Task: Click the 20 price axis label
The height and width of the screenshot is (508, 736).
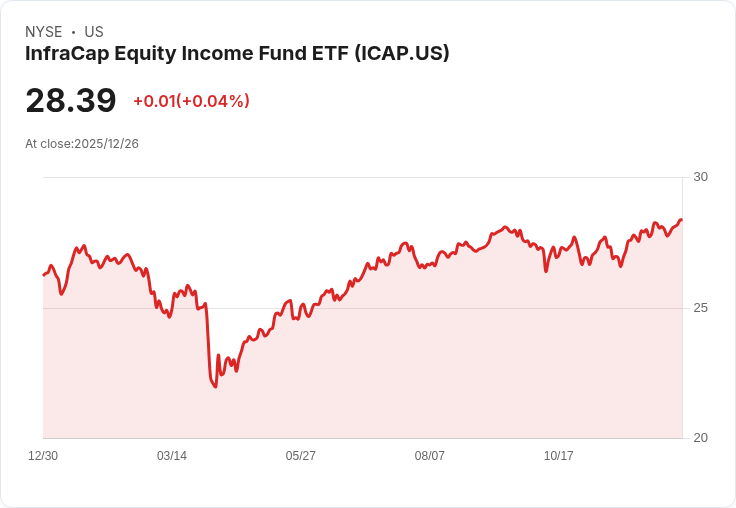Action: coord(700,438)
